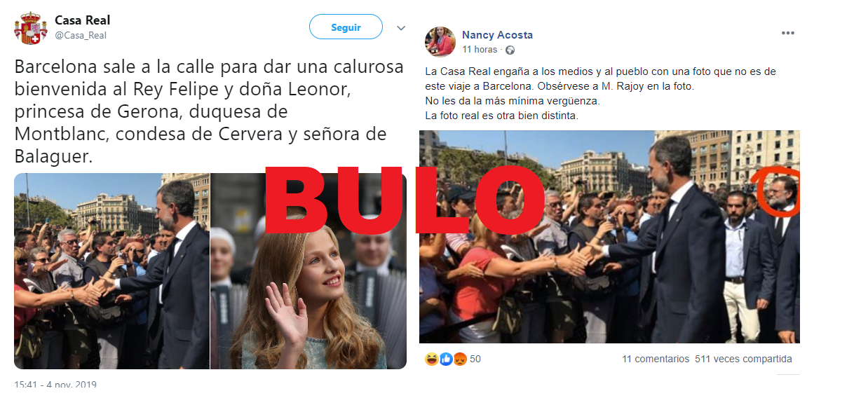Click the blue like reaction icon
The width and height of the screenshot is (868, 405).
tap(445, 359)
